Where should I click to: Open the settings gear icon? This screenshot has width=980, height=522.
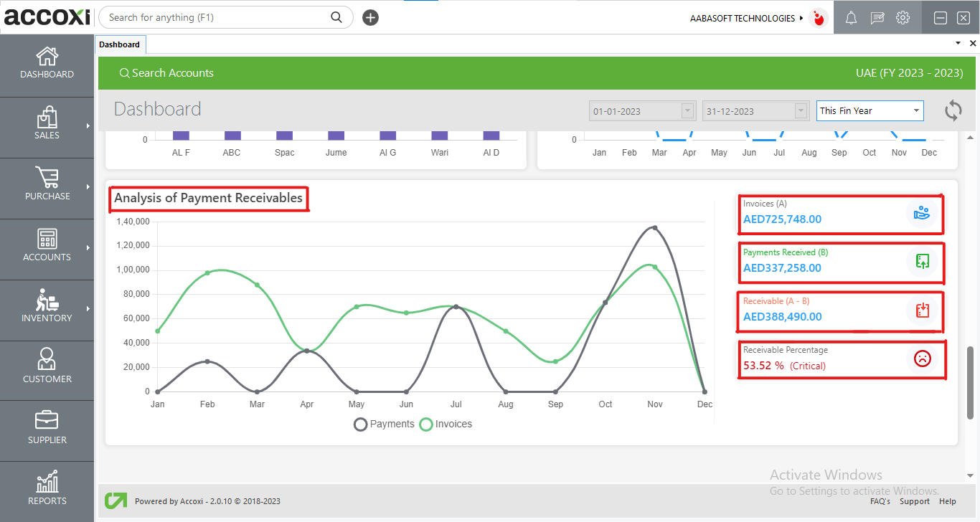[x=903, y=18]
